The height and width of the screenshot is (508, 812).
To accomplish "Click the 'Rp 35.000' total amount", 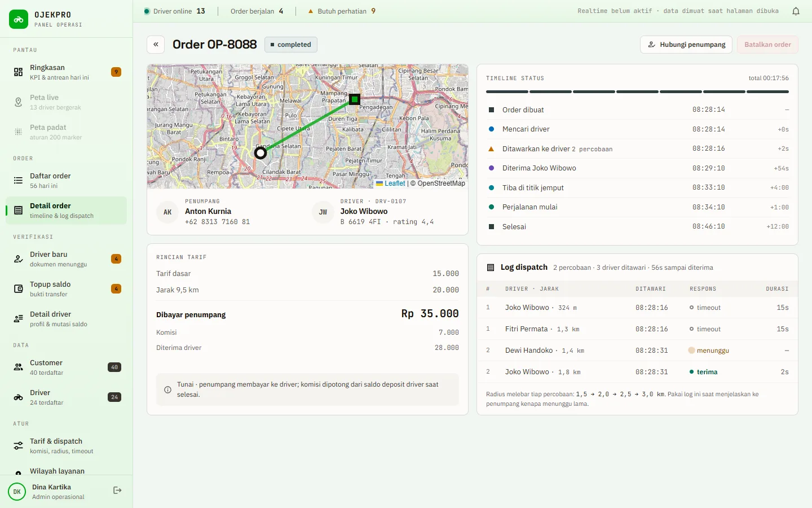I will click(430, 314).
